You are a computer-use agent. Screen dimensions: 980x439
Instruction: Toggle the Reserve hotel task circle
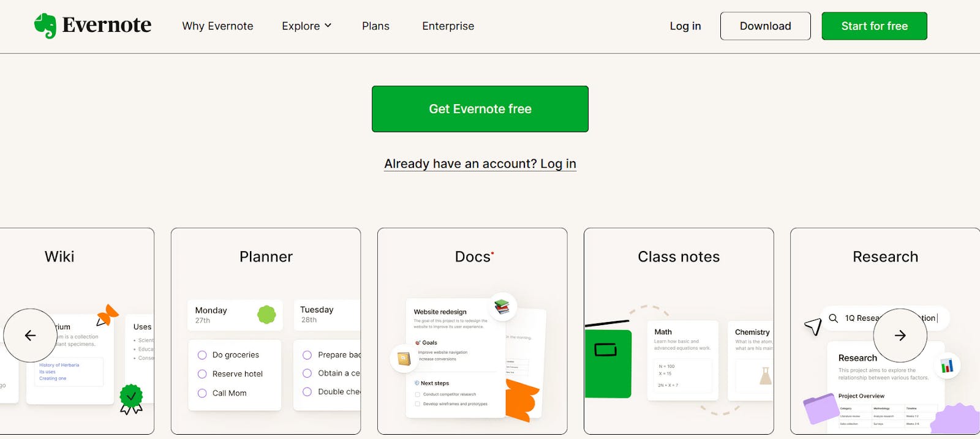[x=202, y=374]
